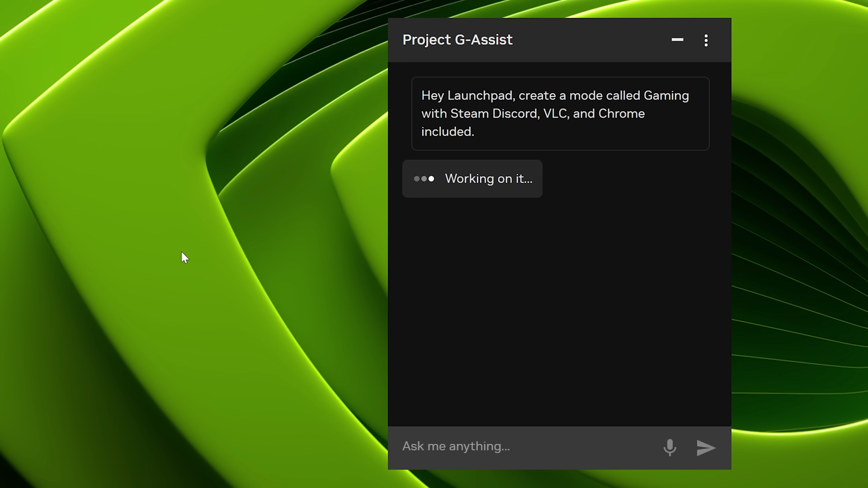The height and width of the screenshot is (488, 868).
Task: Click the 'Working on it...' status bubble
Action: coord(472,178)
